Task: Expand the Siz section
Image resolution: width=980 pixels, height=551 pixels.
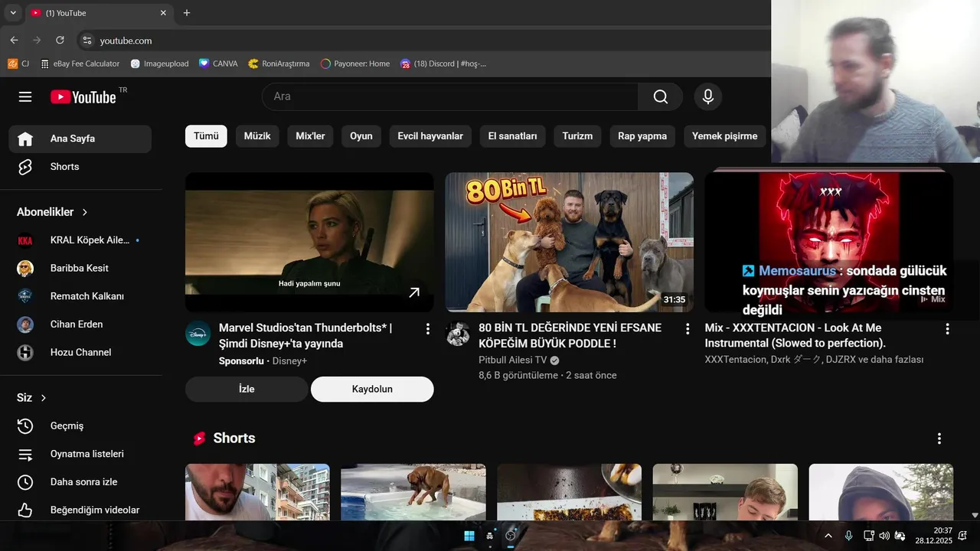Action: [x=32, y=398]
